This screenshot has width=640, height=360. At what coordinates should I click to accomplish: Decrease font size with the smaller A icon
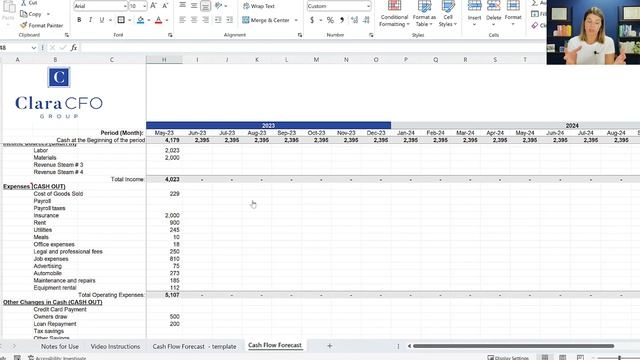click(165, 6)
